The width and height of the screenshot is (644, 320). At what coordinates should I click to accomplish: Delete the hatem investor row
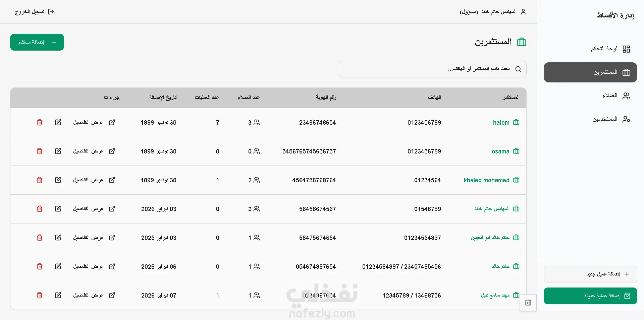coord(40,122)
